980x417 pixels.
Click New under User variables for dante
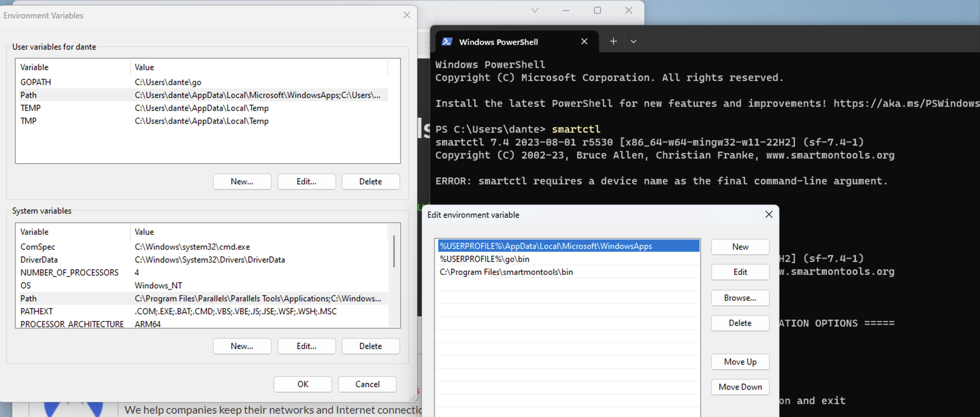tap(242, 181)
